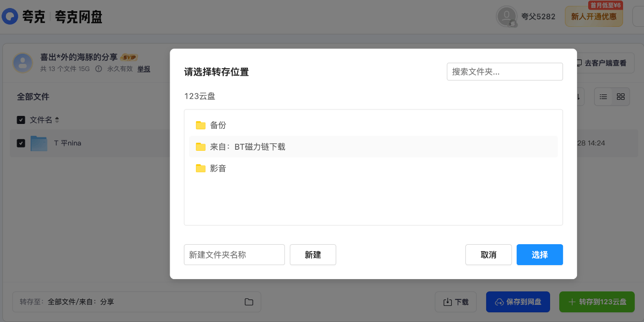Toggle the select-all checkbox beside 文件名

(21, 120)
